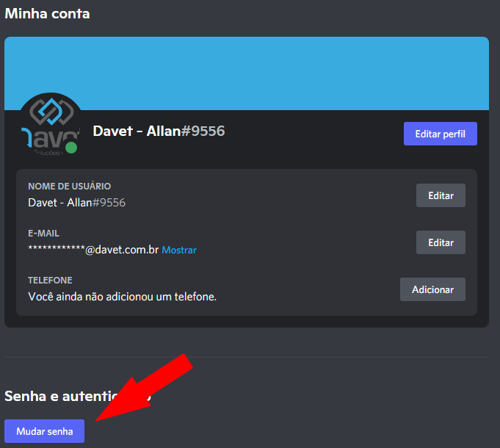Click the TELEFONE field label
Image resolution: width=500 pixels, height=448 pixels.
pyautogui.click(x=50, y=281)
